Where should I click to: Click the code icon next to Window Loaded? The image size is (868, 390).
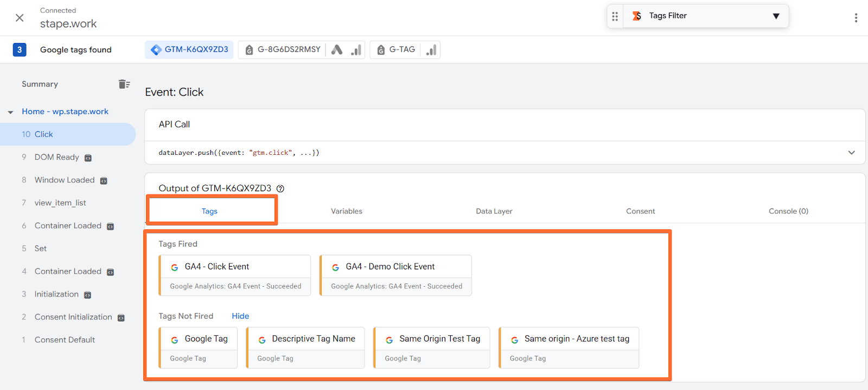point(104,181)
